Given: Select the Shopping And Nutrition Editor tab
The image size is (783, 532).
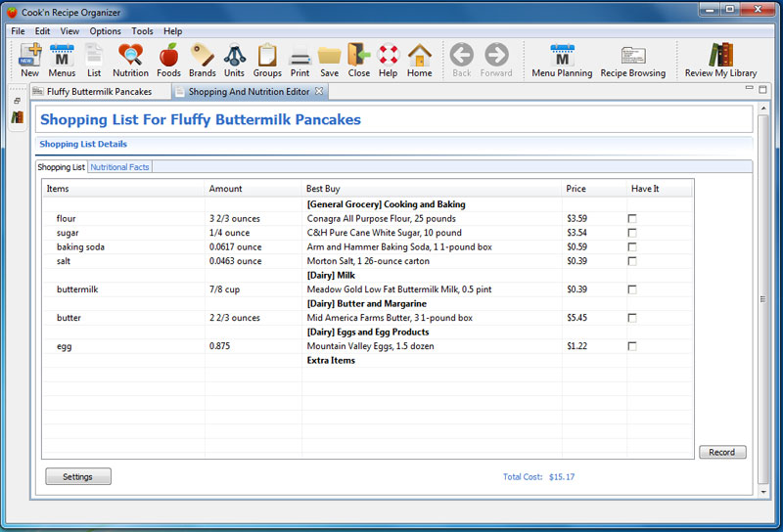Looking at the screenshot, I should pos(249,91).
